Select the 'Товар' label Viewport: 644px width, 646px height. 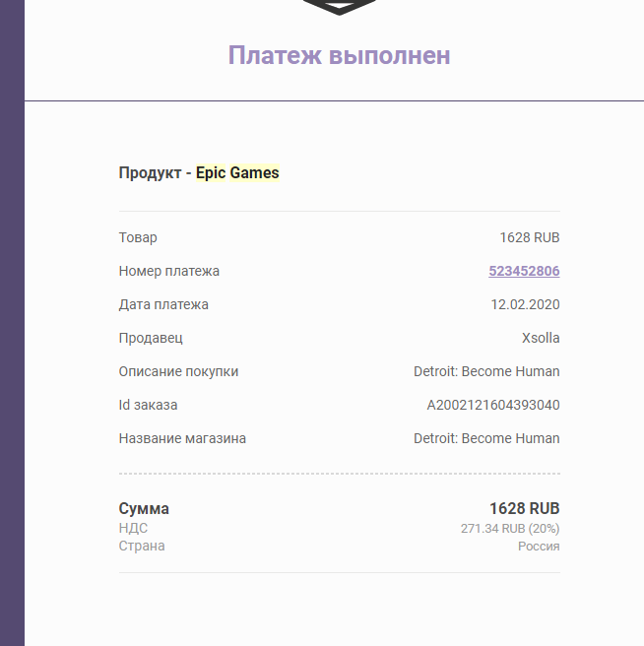(138, 237)
